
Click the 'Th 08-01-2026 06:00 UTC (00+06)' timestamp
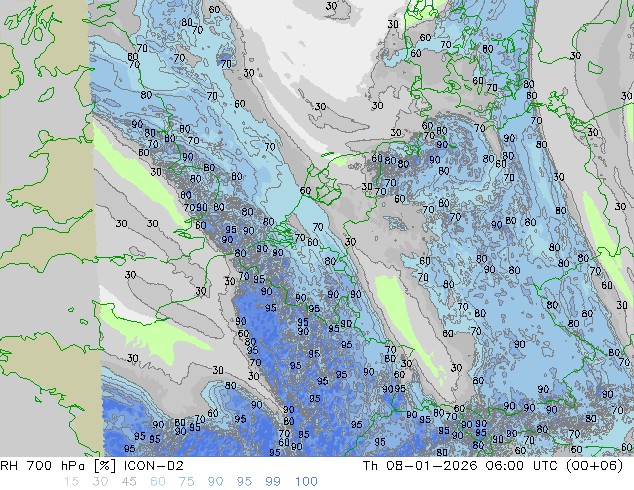coord(493,466)
